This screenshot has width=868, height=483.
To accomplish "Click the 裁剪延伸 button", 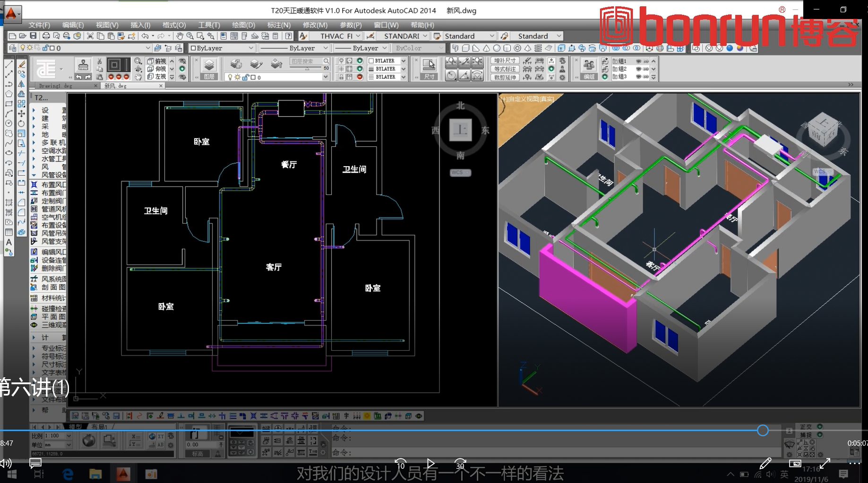I will [505, 77].
